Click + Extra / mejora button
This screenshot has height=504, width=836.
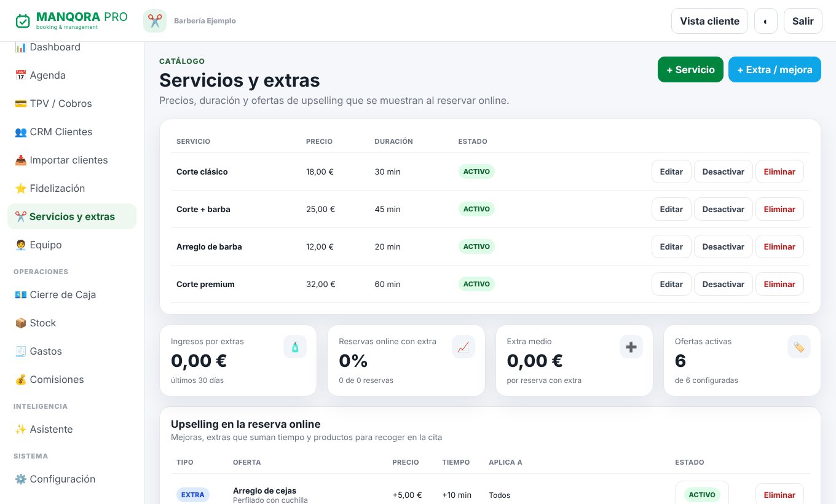775,69
